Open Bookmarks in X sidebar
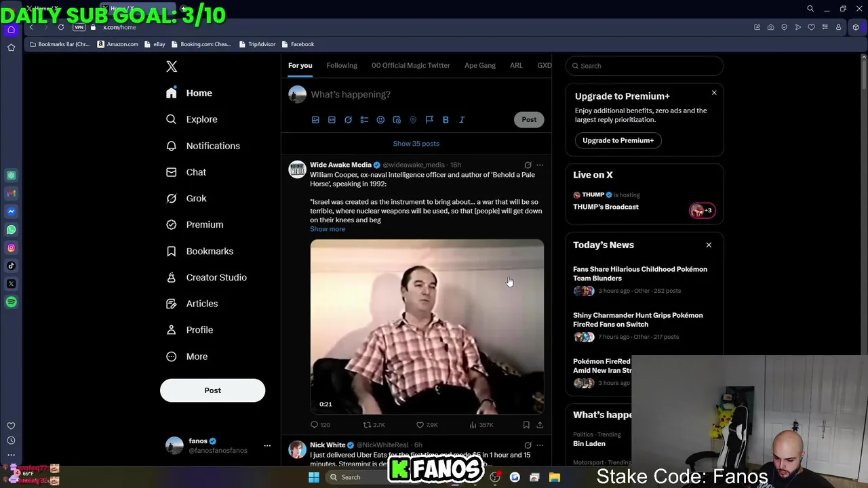This screenshot has height=488, width=868. pos(200,251)
